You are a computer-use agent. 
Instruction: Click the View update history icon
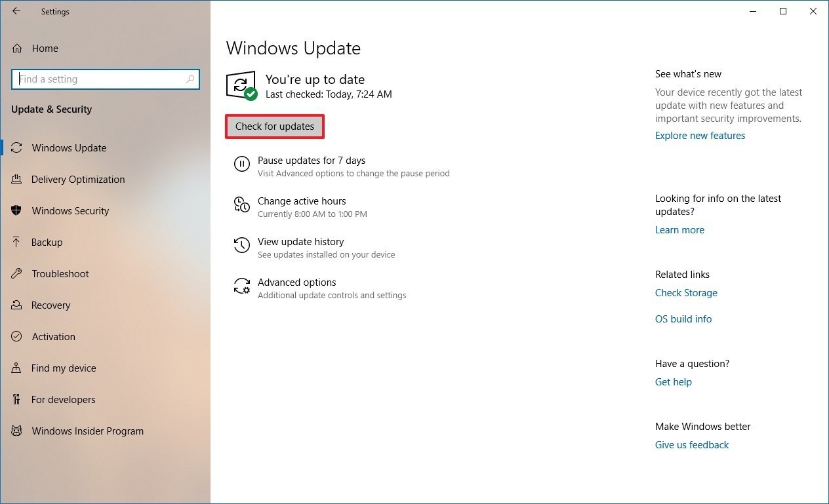[x=241, y=245]
